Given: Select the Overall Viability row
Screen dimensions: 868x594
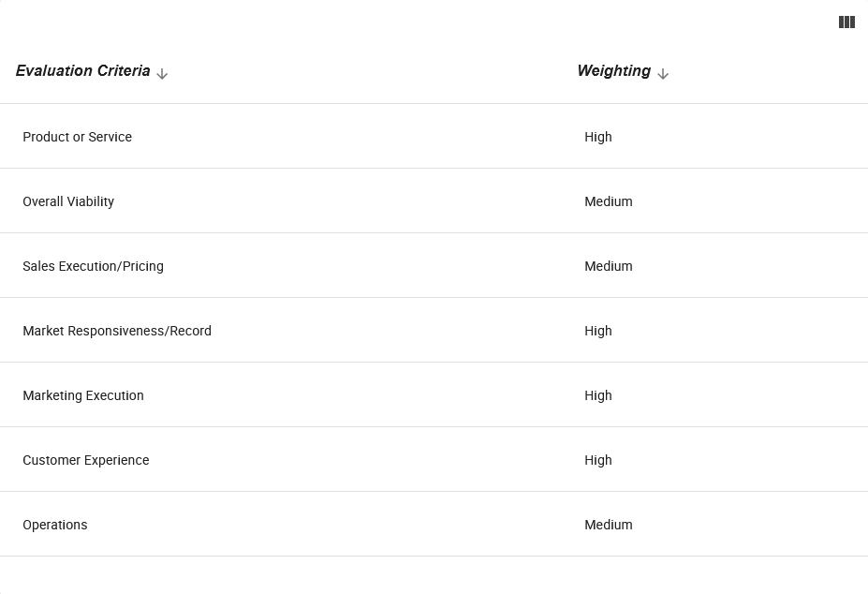Looking at the screenshot, I should [434, 201].
